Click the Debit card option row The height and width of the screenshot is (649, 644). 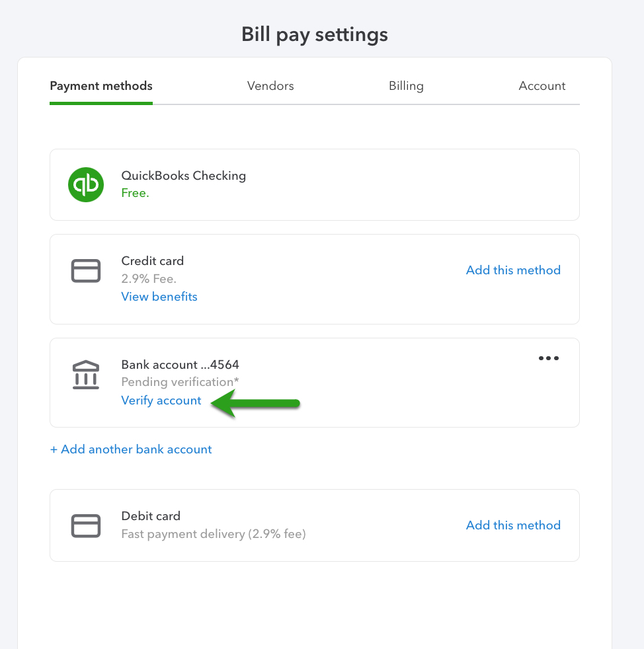pos(315,525)
